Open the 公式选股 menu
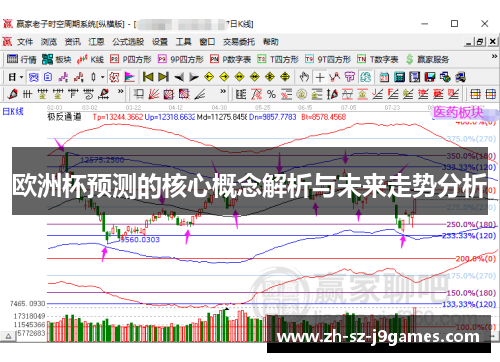 [x=128, y=42]
